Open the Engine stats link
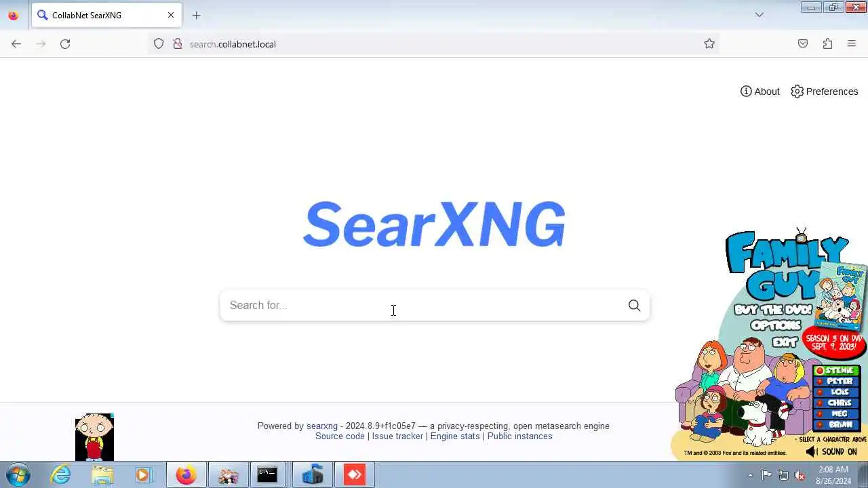Viewport: 868px width, 488px height. [455, 436]
